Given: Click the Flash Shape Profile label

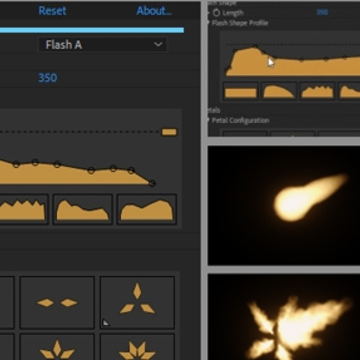Looking at the screenshot, I should 240,23.
